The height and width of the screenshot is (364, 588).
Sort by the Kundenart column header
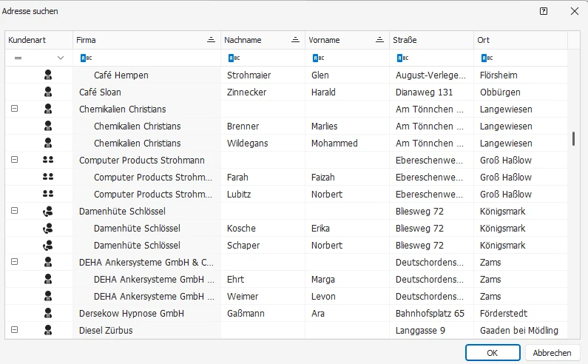click(x=39, y=40)
